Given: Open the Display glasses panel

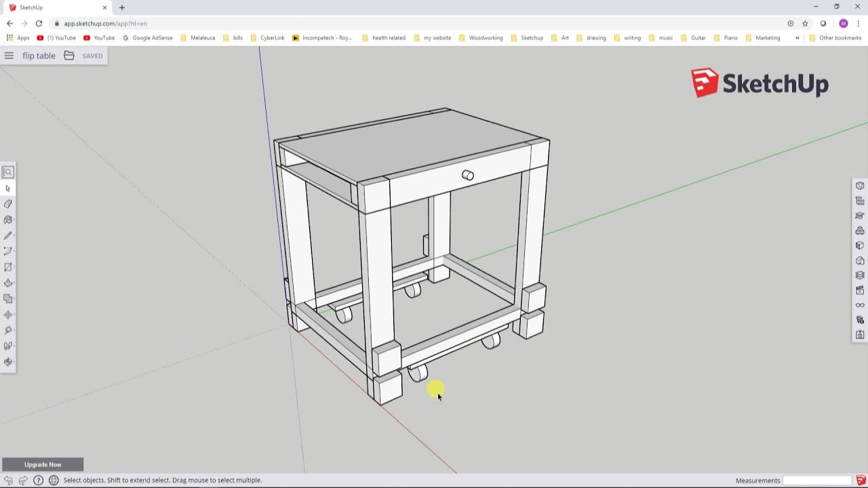Looking at the screenshot, I should (860, 305).
